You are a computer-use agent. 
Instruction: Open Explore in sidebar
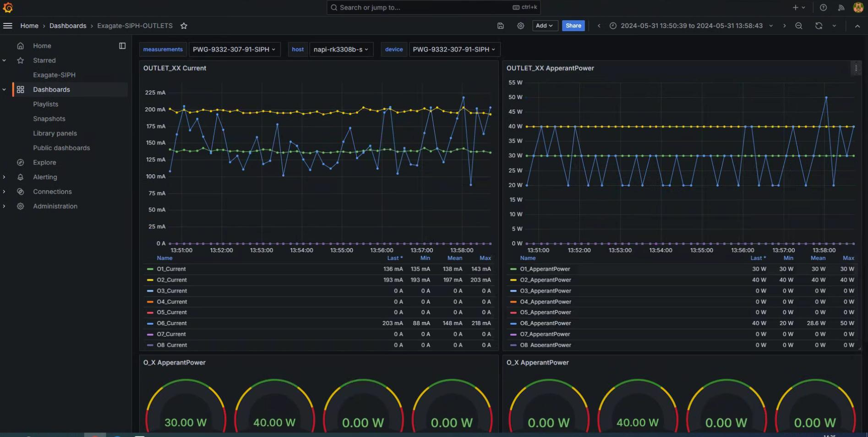[x=44, y=162]
